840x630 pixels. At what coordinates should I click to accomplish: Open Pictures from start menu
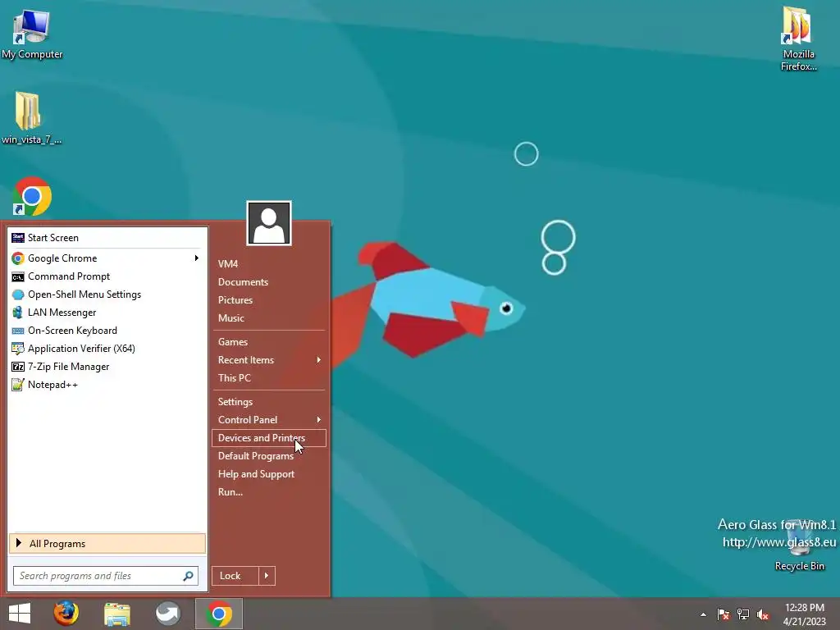click(x=268, y=300)
